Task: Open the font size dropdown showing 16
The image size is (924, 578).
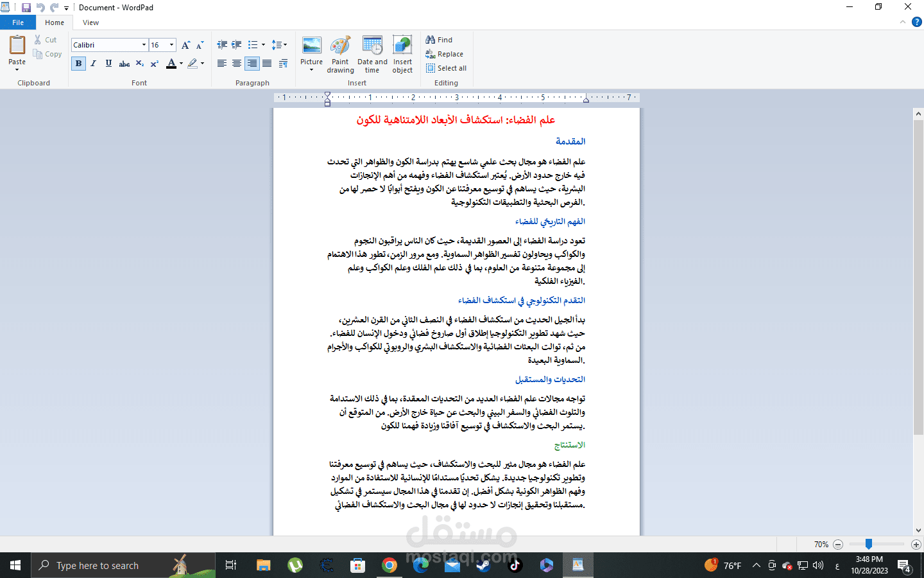Action: click(171, 45)
